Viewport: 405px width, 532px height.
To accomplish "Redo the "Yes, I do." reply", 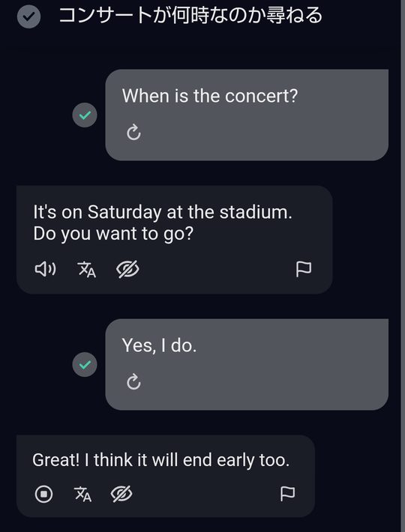I will click(x=133, y=381).
